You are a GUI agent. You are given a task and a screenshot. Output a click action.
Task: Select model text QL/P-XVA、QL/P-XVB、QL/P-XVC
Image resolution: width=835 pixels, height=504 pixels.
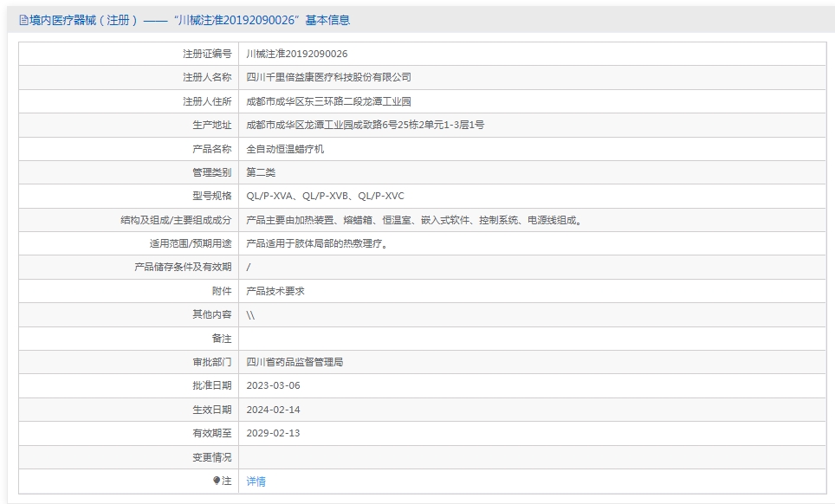325,196
